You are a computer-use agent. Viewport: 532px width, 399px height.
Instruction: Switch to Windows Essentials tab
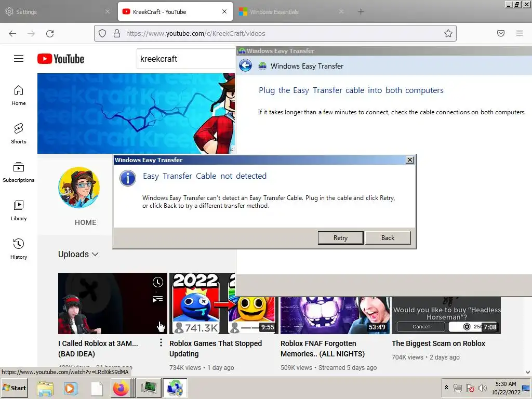(292, 12)
